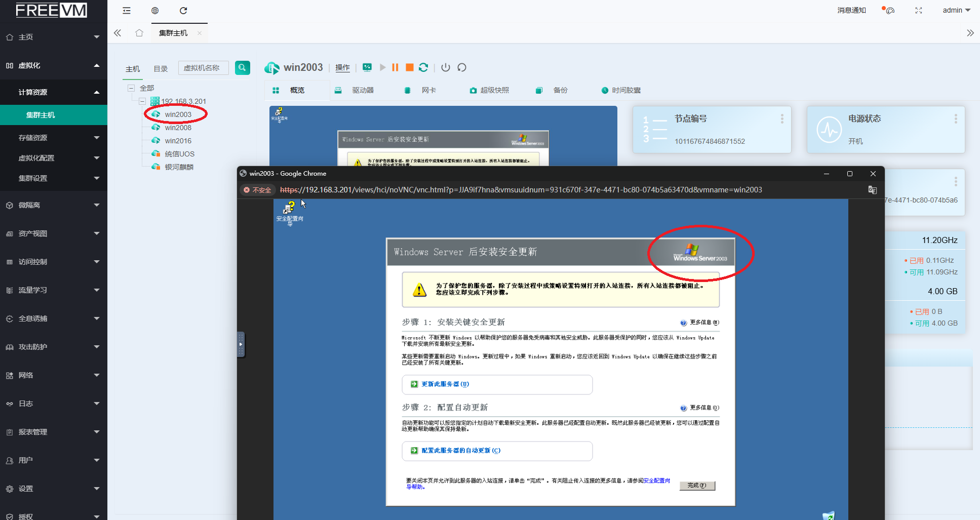
Task: Collapse the 全部 tree node
Action: [x=131, y=88]
